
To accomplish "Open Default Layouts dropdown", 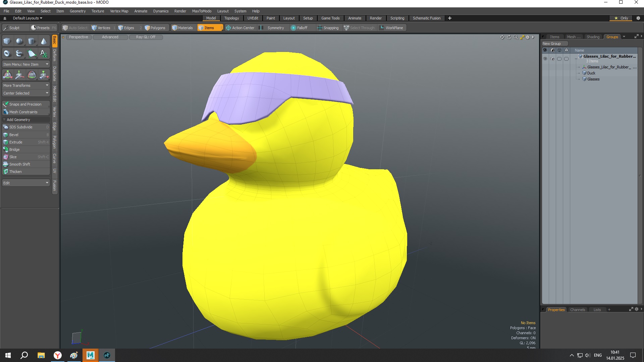I will click(28, 18).
